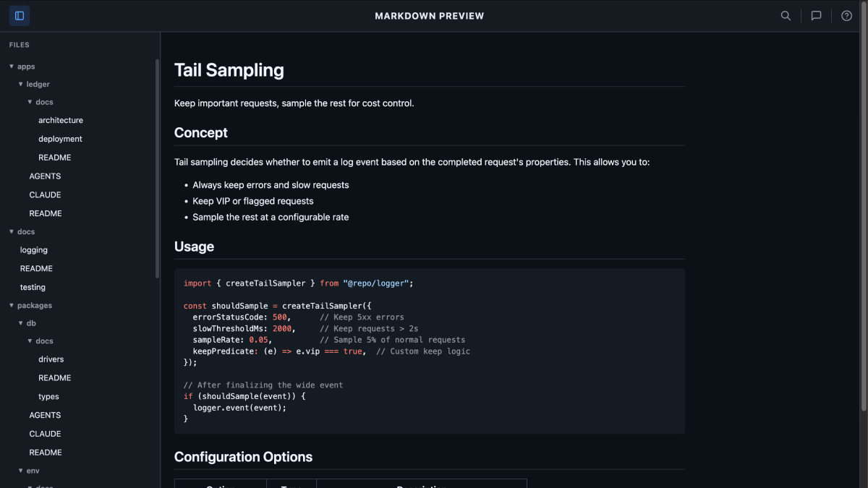Open the testing file

[33, 288]
